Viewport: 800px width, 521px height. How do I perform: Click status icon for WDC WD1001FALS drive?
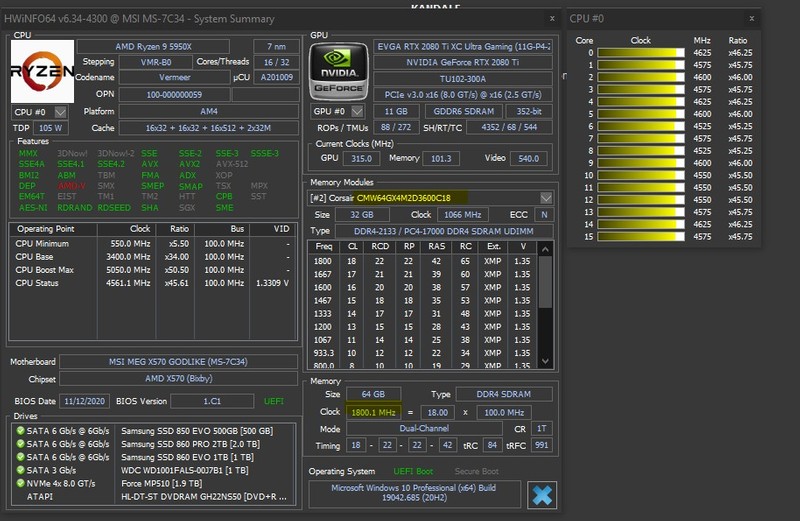click(x=20, y=470)
